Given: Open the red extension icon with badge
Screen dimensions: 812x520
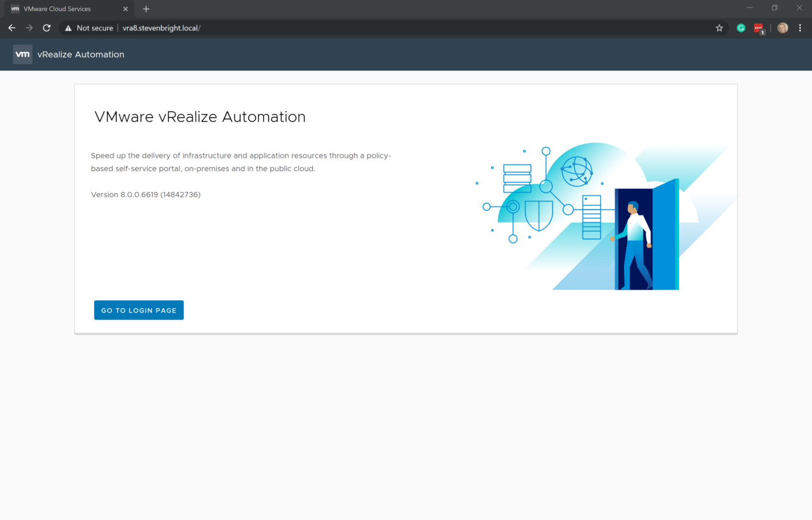Looking at the screenshot, I should point(759,28).
